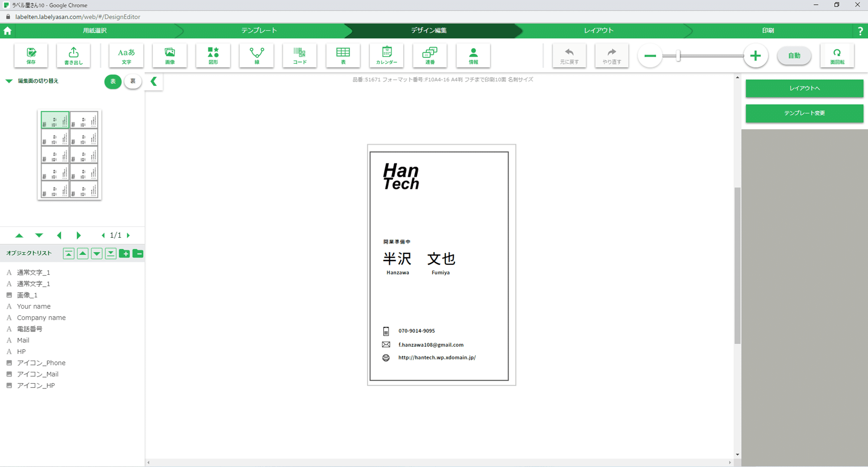Open the テンプレート step tab
Screen dimensions: 868x467
(x=259, y=31)
